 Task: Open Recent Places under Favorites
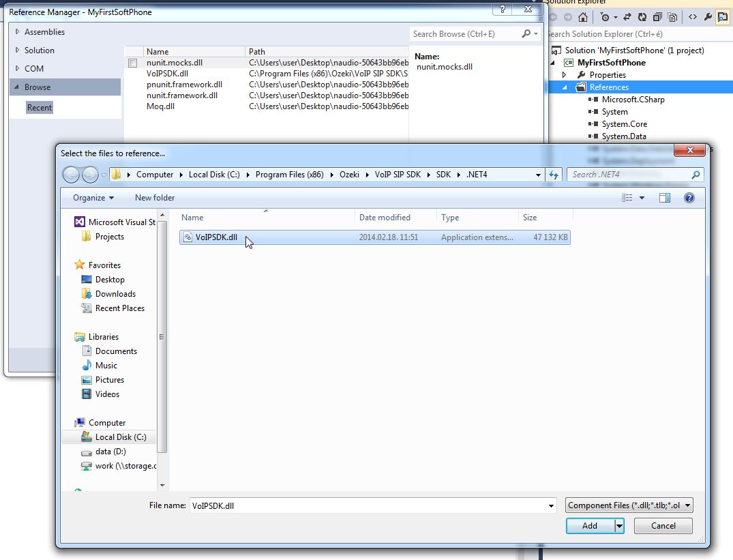click(x=113, y=308)
